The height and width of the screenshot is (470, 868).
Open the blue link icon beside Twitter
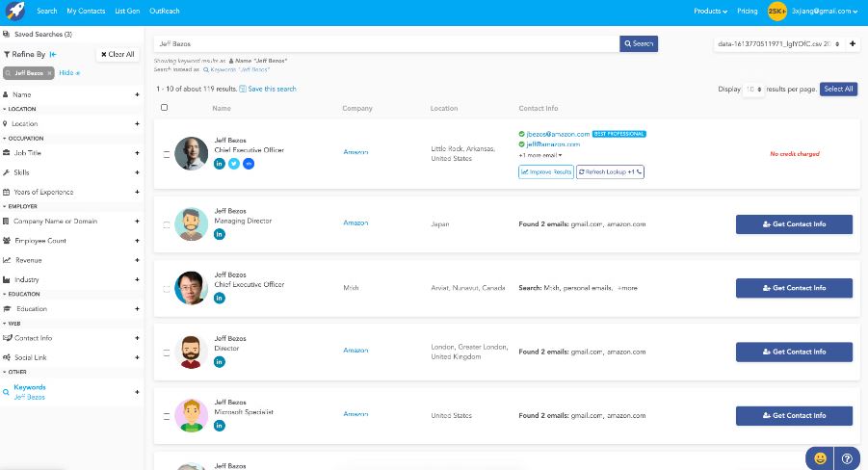[249, 164]
